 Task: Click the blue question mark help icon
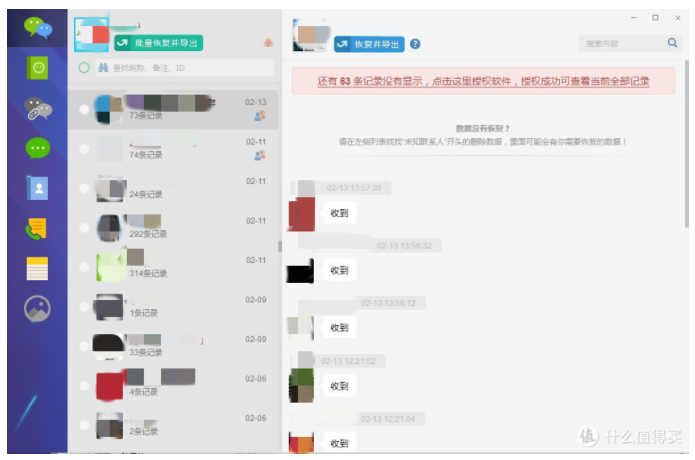tap(415, 44)
